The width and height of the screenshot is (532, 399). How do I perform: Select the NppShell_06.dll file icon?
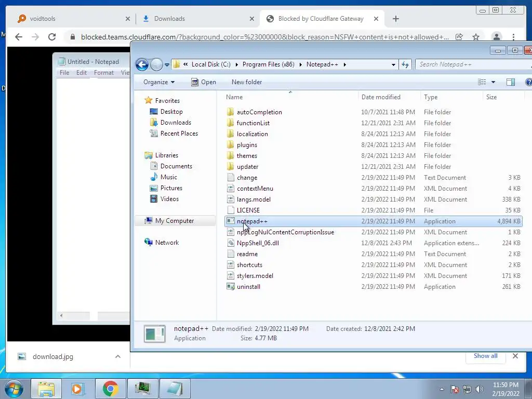tap(230, 243)
